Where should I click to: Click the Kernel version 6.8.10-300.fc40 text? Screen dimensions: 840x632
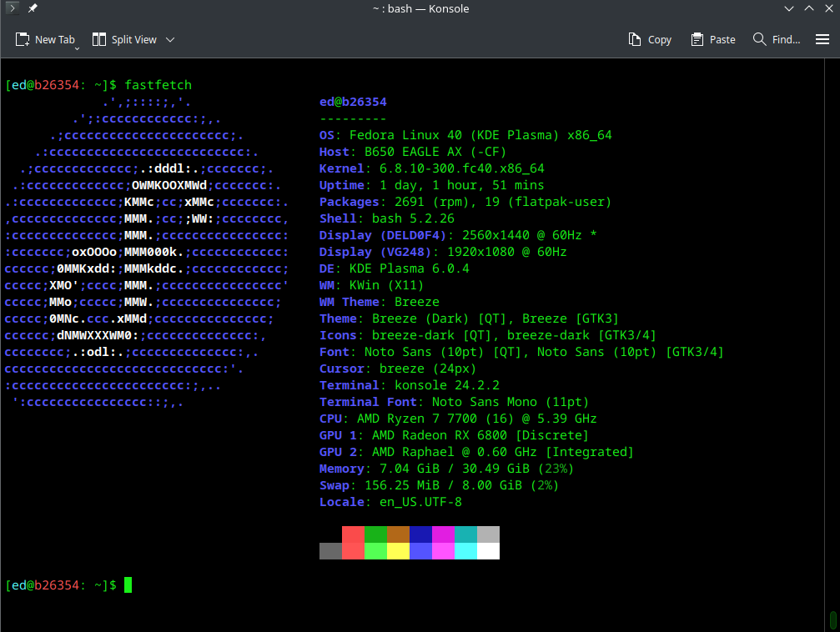pos(462,168)
